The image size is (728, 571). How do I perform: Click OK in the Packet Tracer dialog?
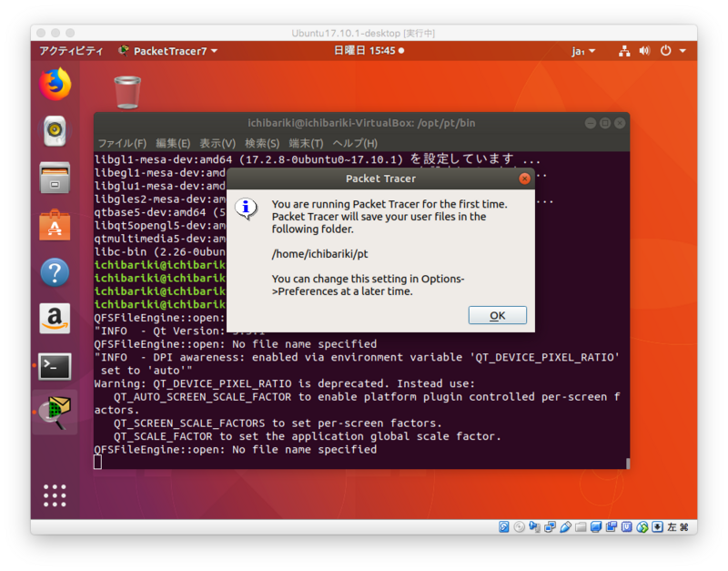(x=497, y=315)
